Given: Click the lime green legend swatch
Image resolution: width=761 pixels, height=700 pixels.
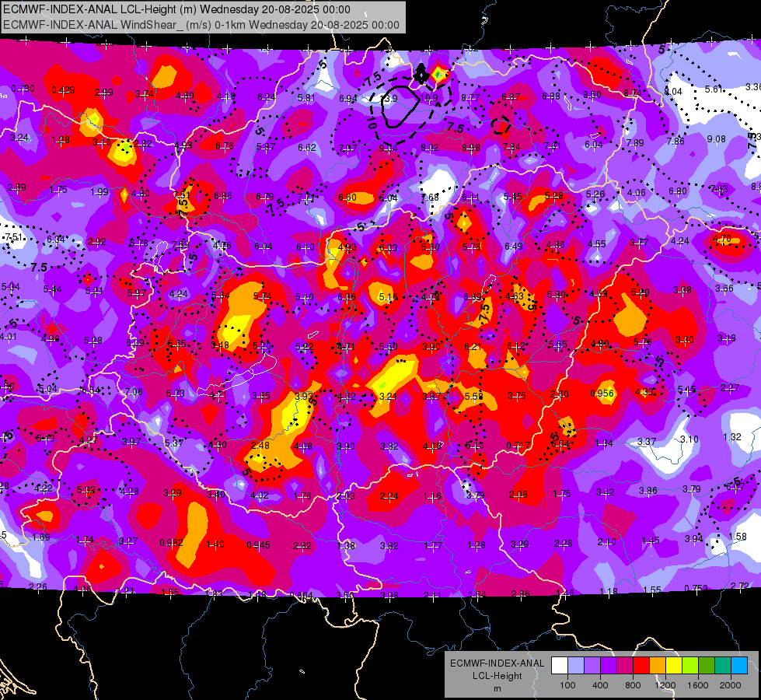Looking at the screenshot, I should 690,666.
